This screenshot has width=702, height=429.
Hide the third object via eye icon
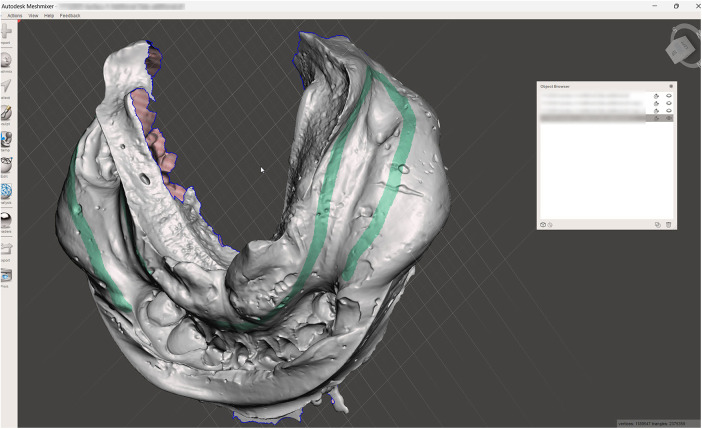(669, 111)
